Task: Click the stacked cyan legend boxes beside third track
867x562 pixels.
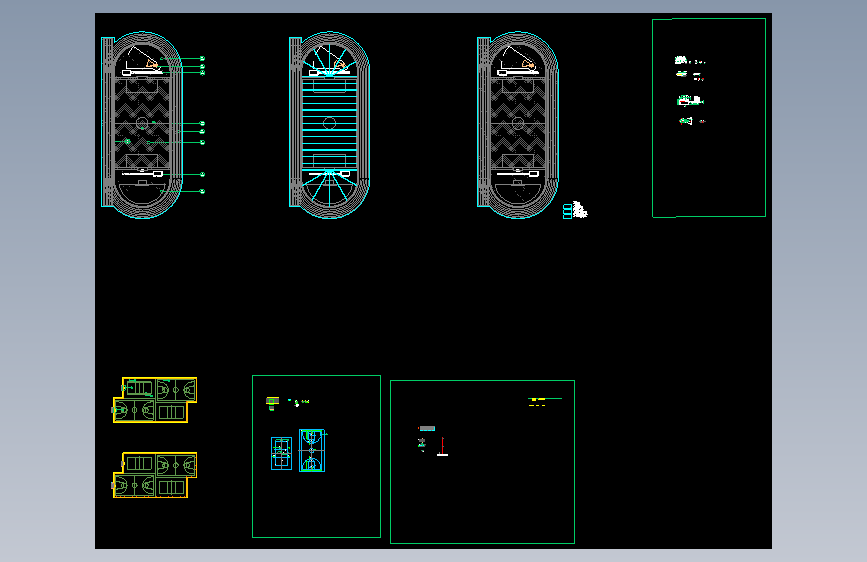Action: pos(567,211)
